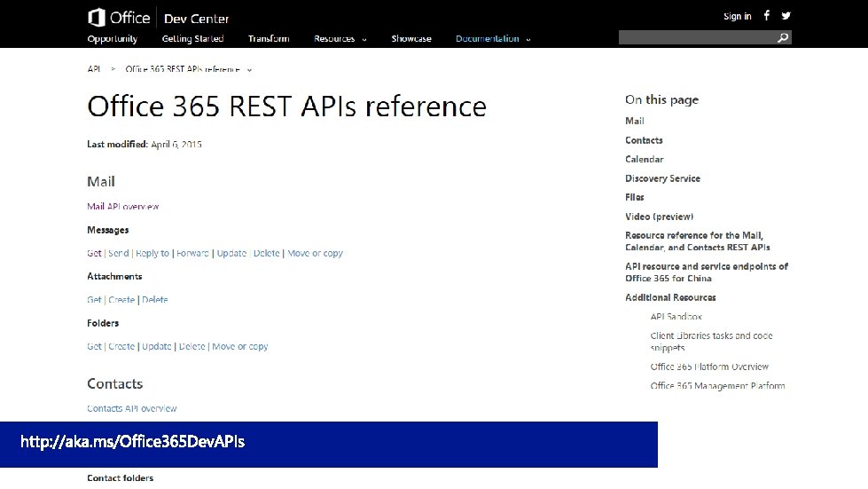Click the Office logo icon

(97, 18)
